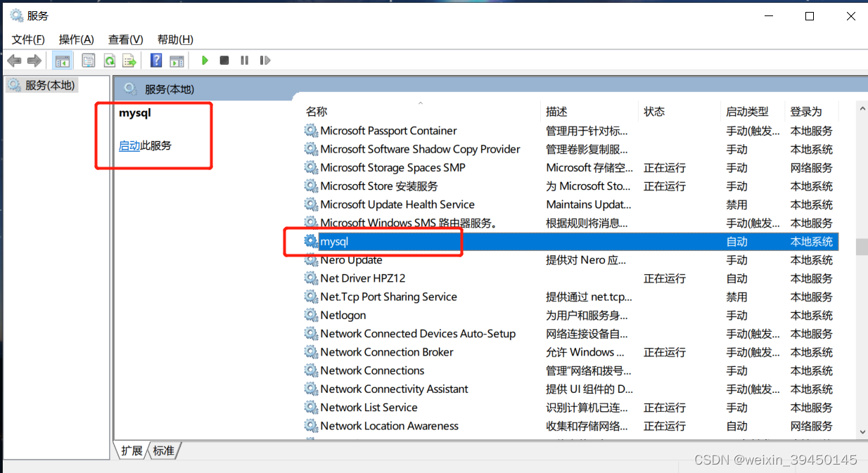Select Microsoft Store 安装服务 row

[x=379, y=186]
